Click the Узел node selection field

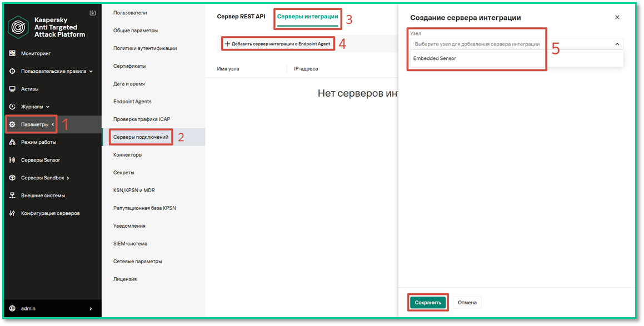tap(517, 44)
